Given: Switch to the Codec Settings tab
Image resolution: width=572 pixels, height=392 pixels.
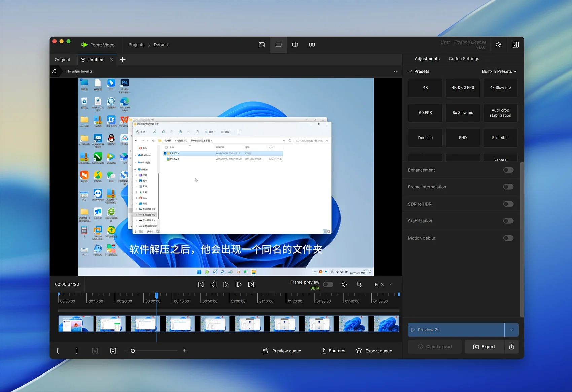Looking at the screenshot, I should 464,59.
